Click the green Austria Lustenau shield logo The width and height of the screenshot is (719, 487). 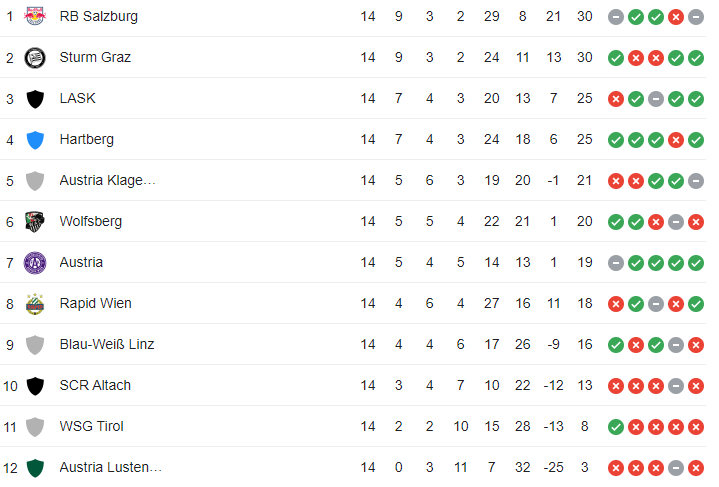[35, 467]
